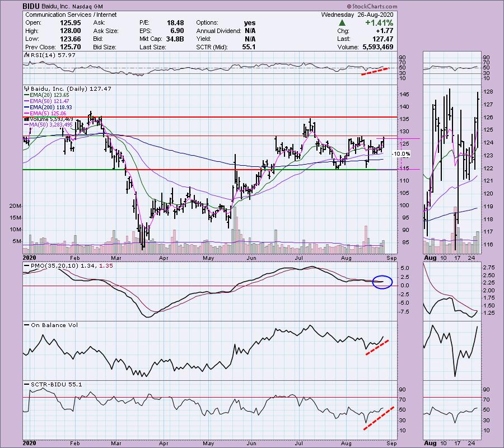Select the EMA(50) 121.47 legend entry

pyautogui.click(x=46, y=101)
